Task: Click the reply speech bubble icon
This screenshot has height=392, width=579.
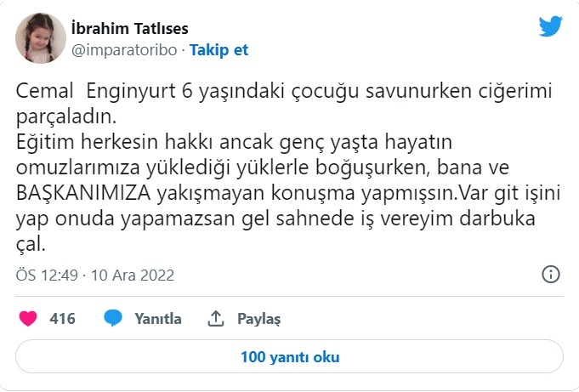Action: tap(112, 319)
